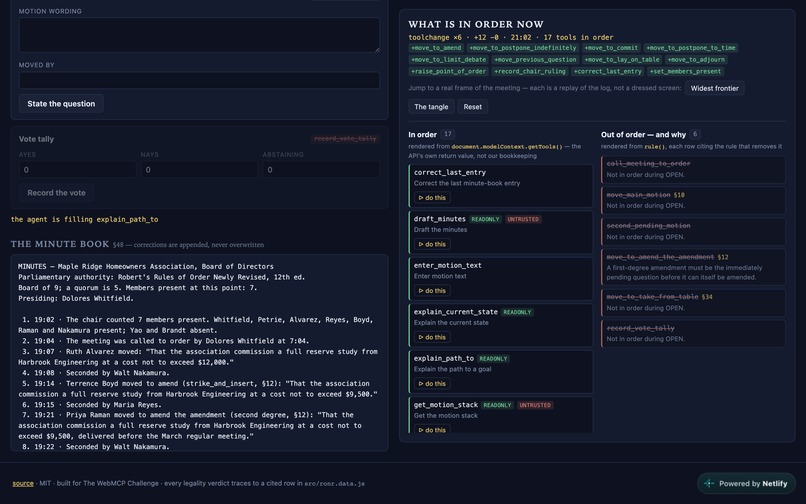The width and height of the screenshot is (806, 504).
Task: Run do this for draft_minutes
Action: [432, 244]
